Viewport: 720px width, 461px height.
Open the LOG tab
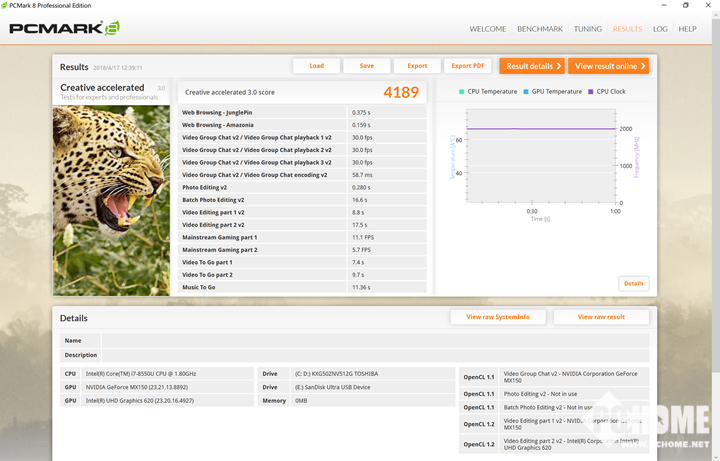pos(660,29)
